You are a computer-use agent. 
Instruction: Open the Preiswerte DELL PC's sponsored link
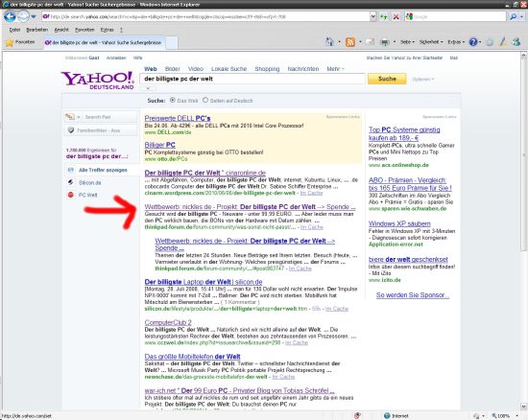coord(178,118)
